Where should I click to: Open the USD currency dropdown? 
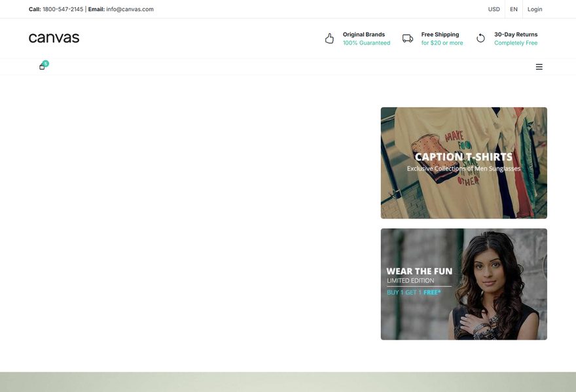494,9
